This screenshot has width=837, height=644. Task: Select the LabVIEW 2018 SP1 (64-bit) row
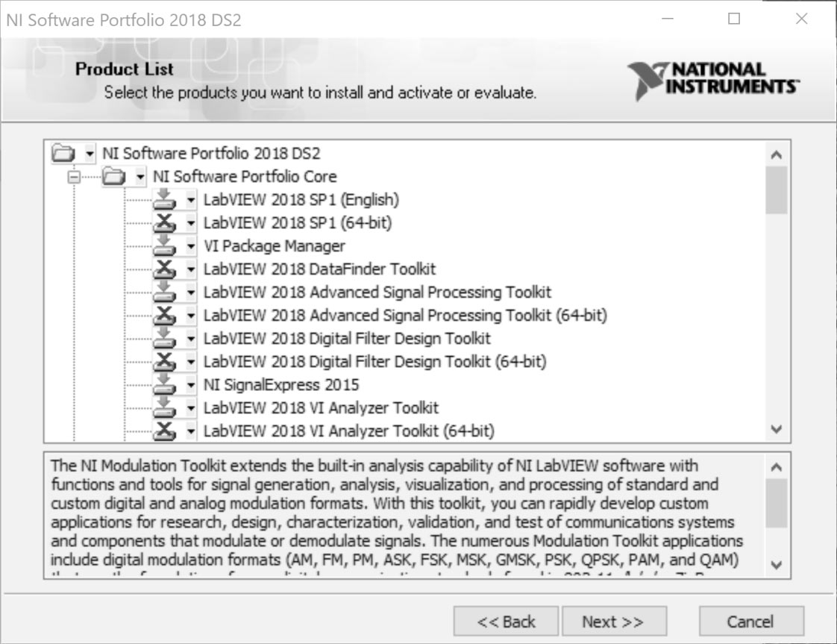pos(298,222)
